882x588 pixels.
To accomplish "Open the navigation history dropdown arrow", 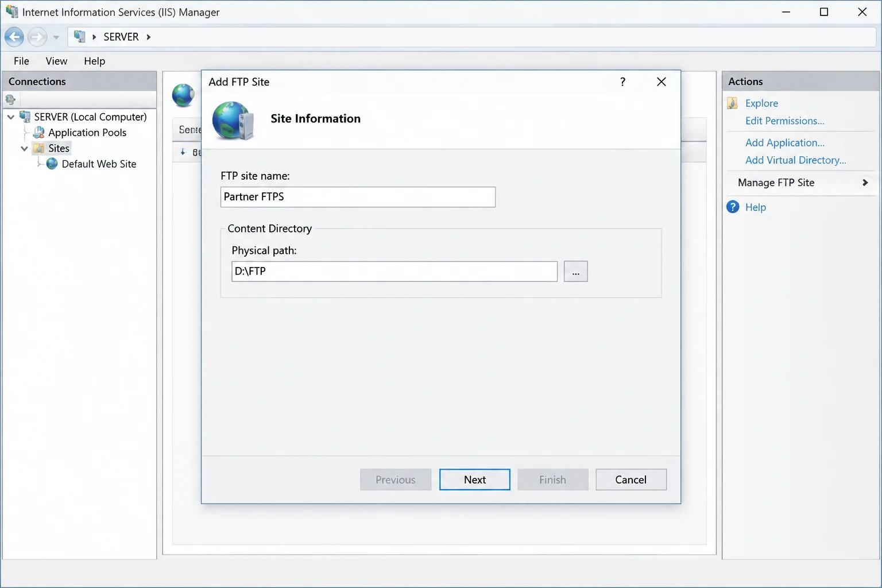I will (56, 37).
